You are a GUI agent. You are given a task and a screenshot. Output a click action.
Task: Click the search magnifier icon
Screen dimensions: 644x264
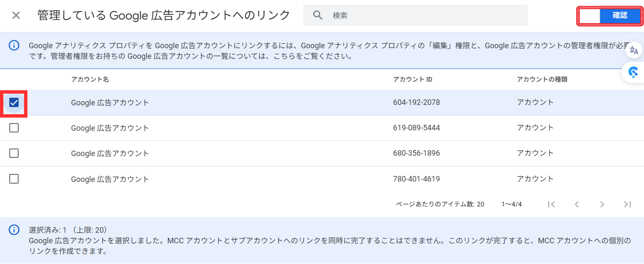(318, 16)
